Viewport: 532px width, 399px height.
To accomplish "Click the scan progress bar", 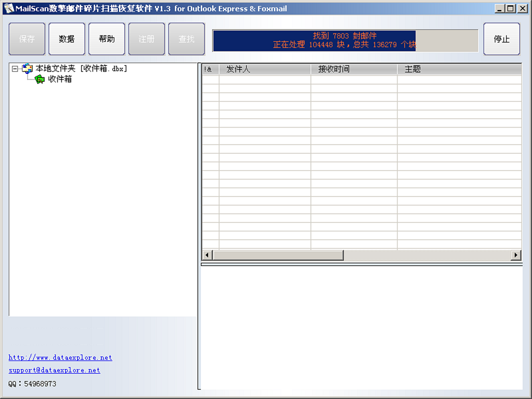I will pyautogui.click(x=345, y=41).
